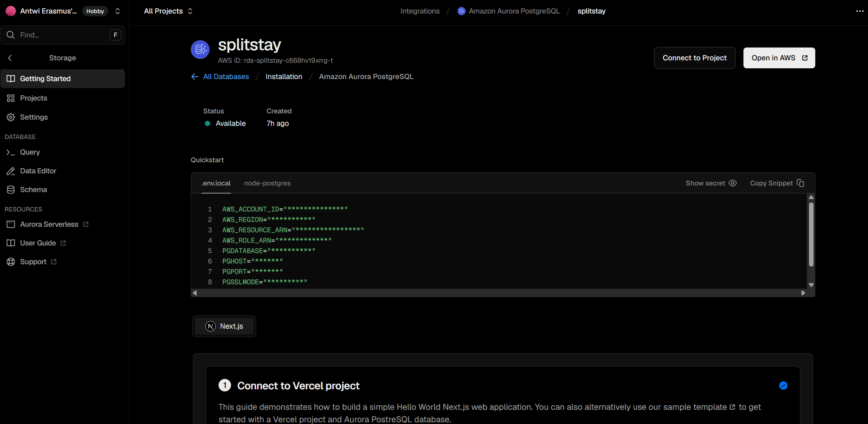Click the Hobby plan badge
Image resolution: width=868 pixels, height=424 pixels.
[95, 11]
